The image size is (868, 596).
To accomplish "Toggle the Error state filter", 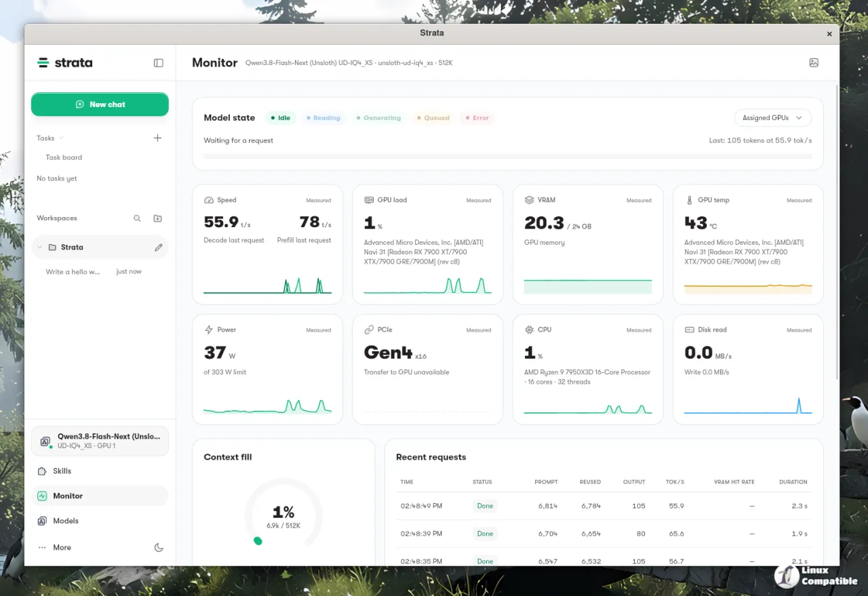I will coord(476,118).
